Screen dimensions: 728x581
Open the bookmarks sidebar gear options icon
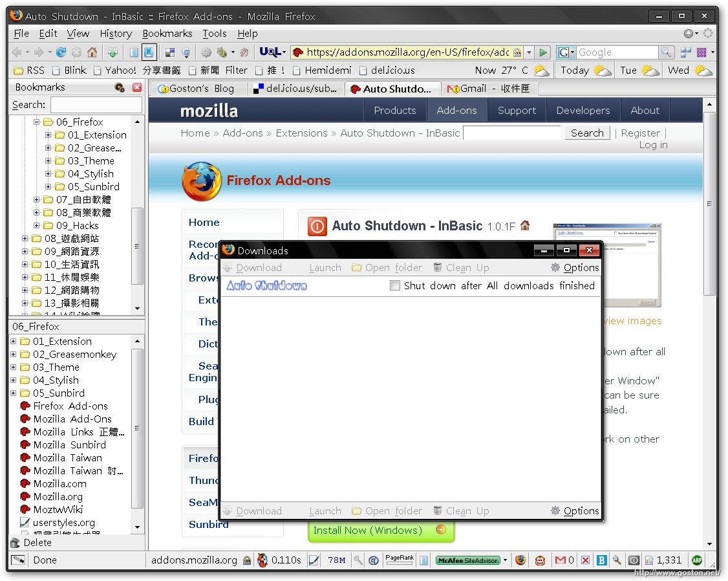coord(120,87)
